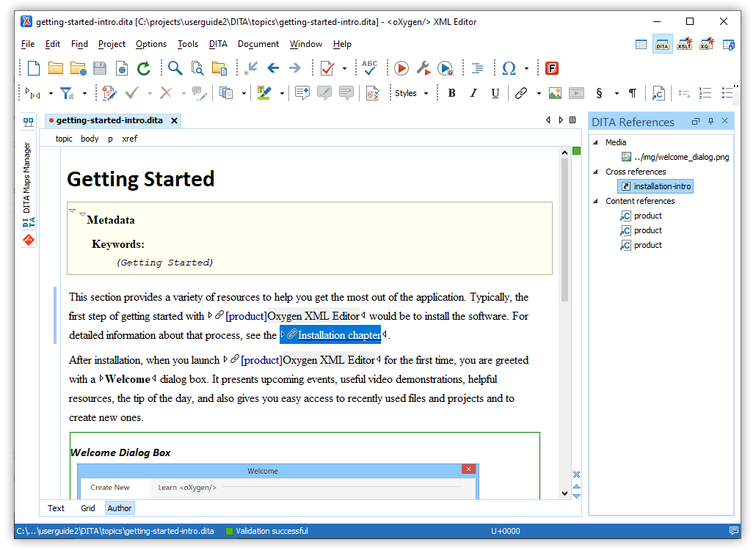Open the Tools menu
This screenshot has height=550, width=756.
click(x=188, y=44)
